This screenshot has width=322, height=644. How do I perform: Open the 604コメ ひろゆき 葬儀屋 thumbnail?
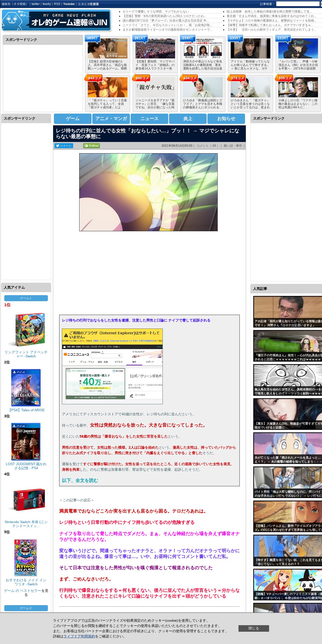203,87
